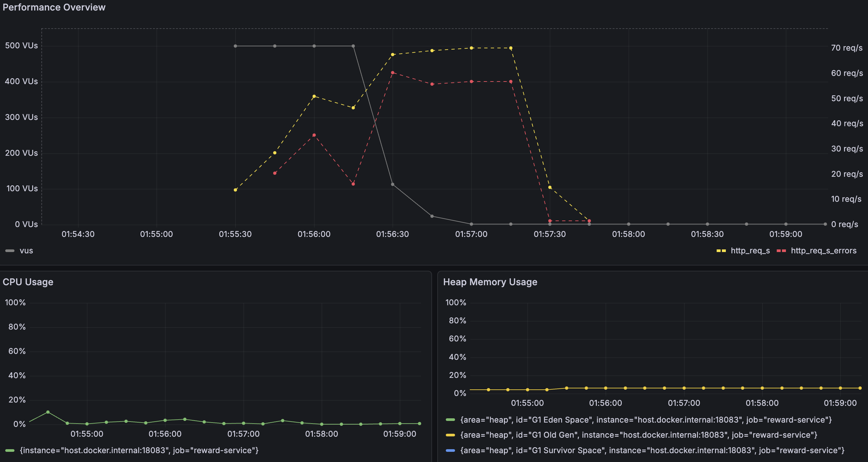Select the reward-service CPU legend label
The width and height of the screenshot is (868, 462).
(x=139, y=450)
